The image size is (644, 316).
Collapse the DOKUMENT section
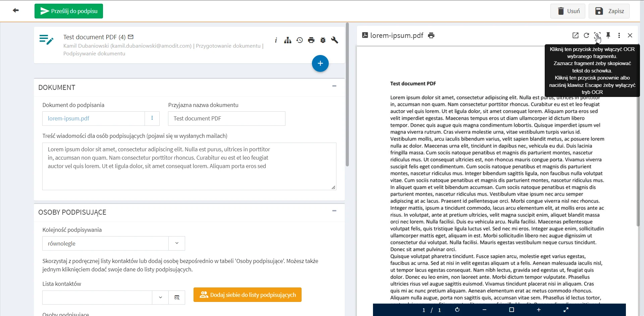pyautogui.click(x=334, y=86)
